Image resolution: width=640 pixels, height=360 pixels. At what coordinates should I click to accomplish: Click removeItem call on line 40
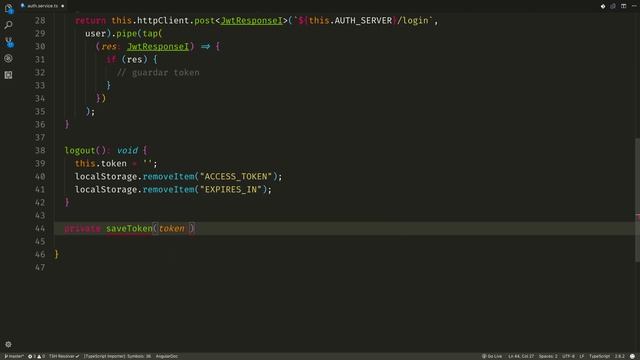pos(169,176)
